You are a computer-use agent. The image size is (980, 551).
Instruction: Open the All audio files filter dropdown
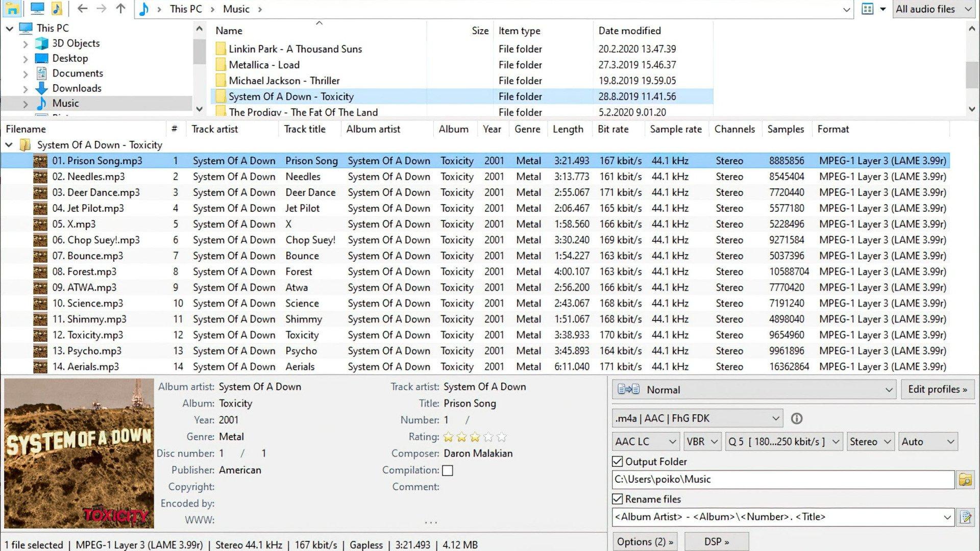pyautogui.click(x=934, y=9)
